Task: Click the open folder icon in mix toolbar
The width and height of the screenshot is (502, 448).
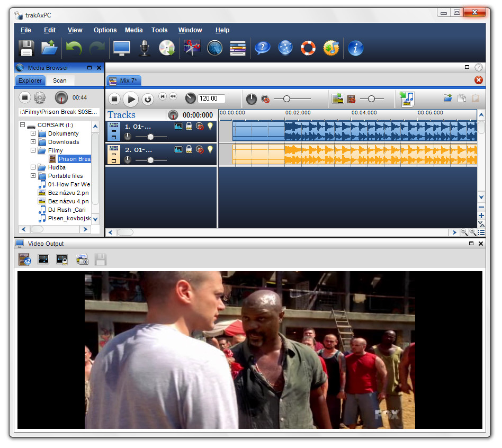Action: pos(448,98)
